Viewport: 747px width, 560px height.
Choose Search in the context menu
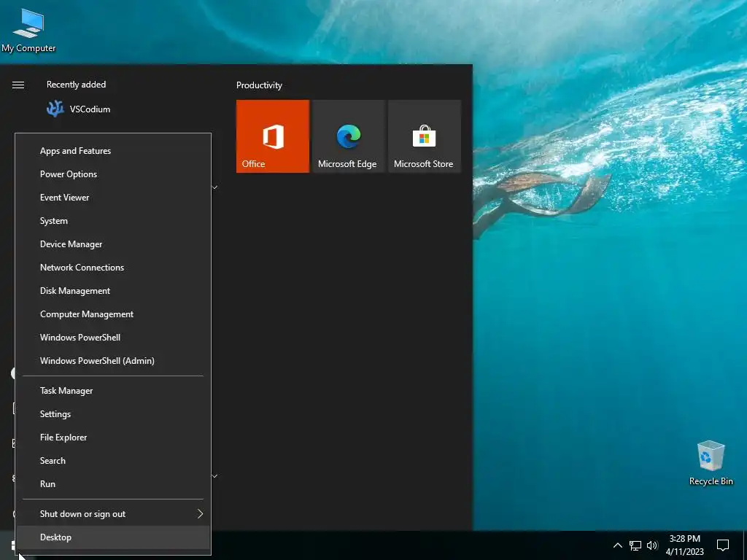click(x=113, y=461)
